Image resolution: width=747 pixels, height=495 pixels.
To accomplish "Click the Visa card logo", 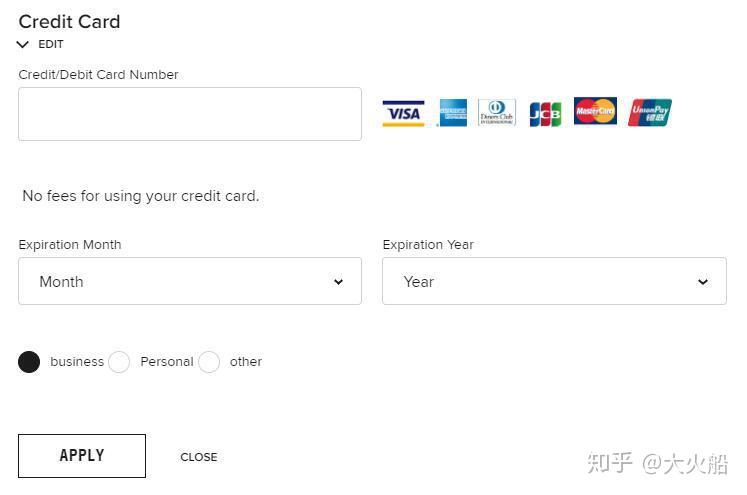I will [403, 113].
